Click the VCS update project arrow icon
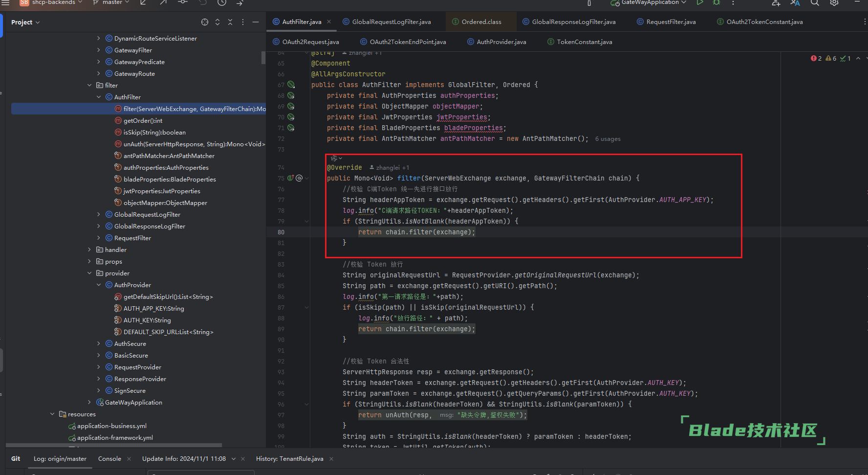The width and height of the screenshot is (868, 475). click(143, 2)
